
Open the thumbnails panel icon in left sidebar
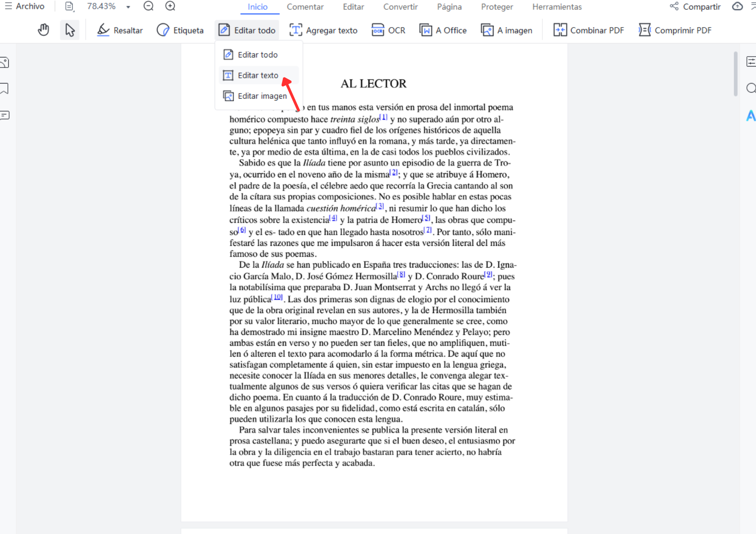[5, 62]
